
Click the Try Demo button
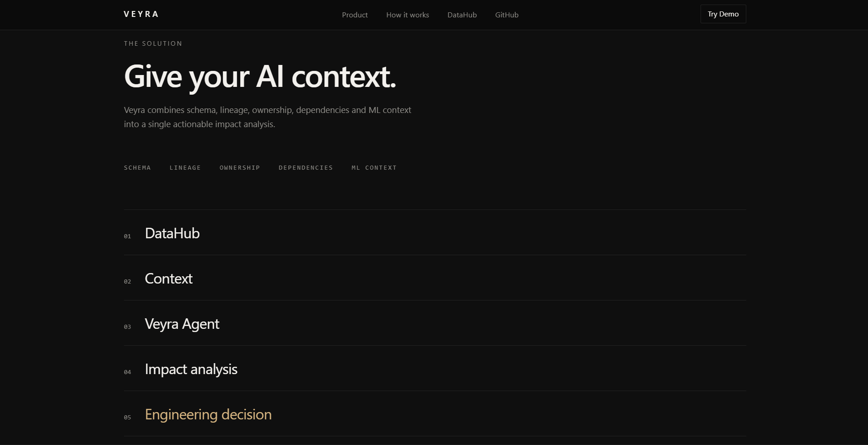tap(723, 14)
